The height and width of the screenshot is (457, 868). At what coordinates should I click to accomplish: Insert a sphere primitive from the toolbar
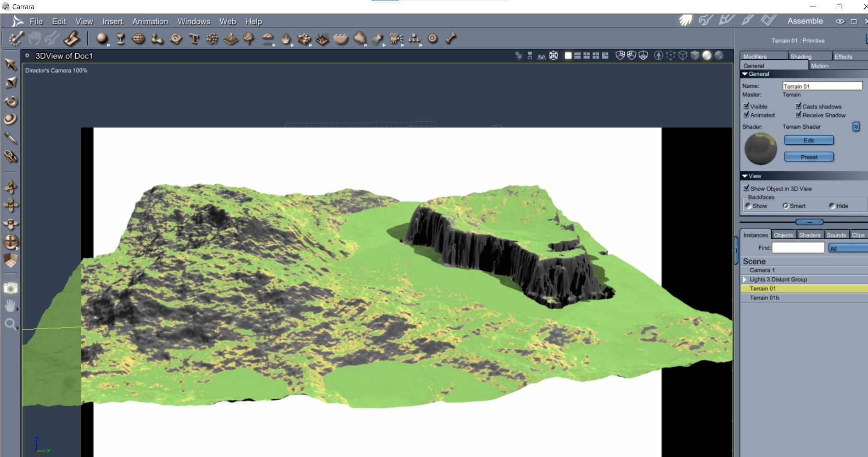tap(102, 39)
